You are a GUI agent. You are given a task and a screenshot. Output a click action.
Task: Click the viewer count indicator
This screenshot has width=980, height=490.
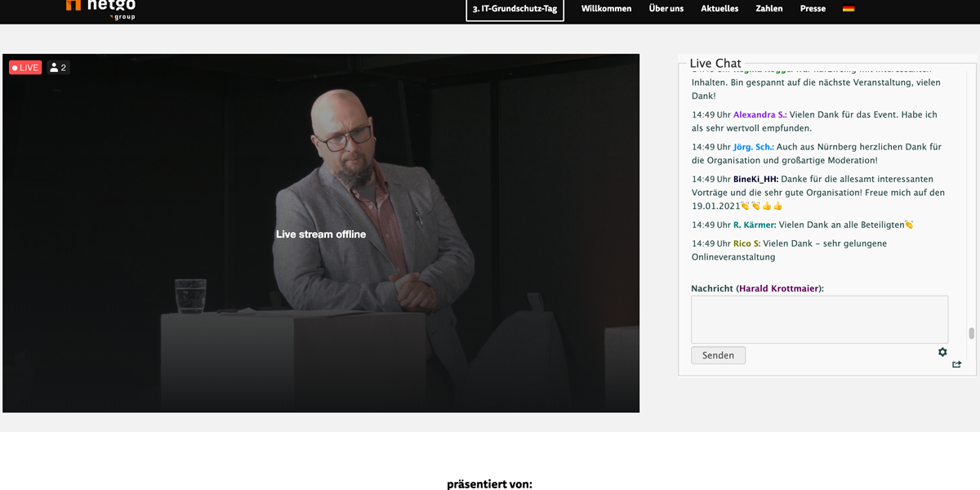point(58,68)
